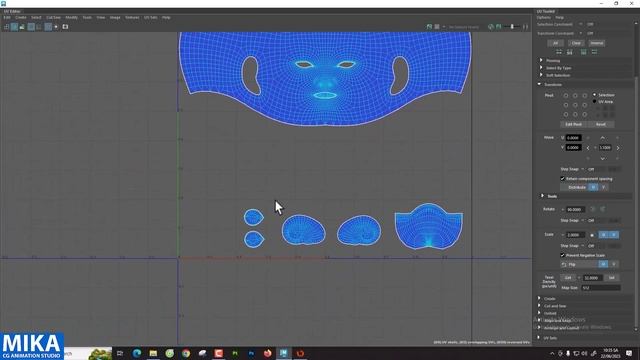Click rotate counterclockwise icon beside Rotate field
The image size is (640, 360).
pyautogui.click(x=593, y=209)
